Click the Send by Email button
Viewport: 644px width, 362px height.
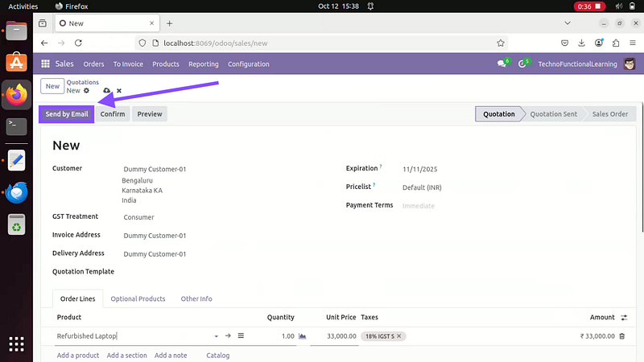tap(66, 114)
